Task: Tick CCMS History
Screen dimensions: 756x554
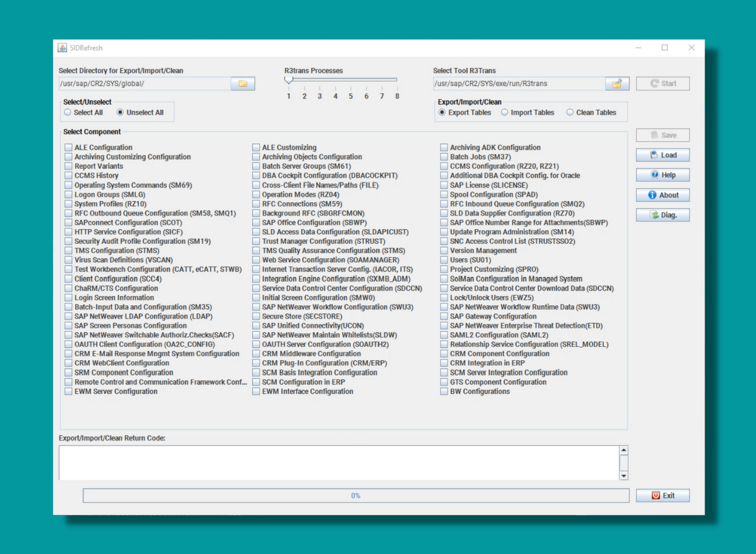Action: click(x=69, y=175)
